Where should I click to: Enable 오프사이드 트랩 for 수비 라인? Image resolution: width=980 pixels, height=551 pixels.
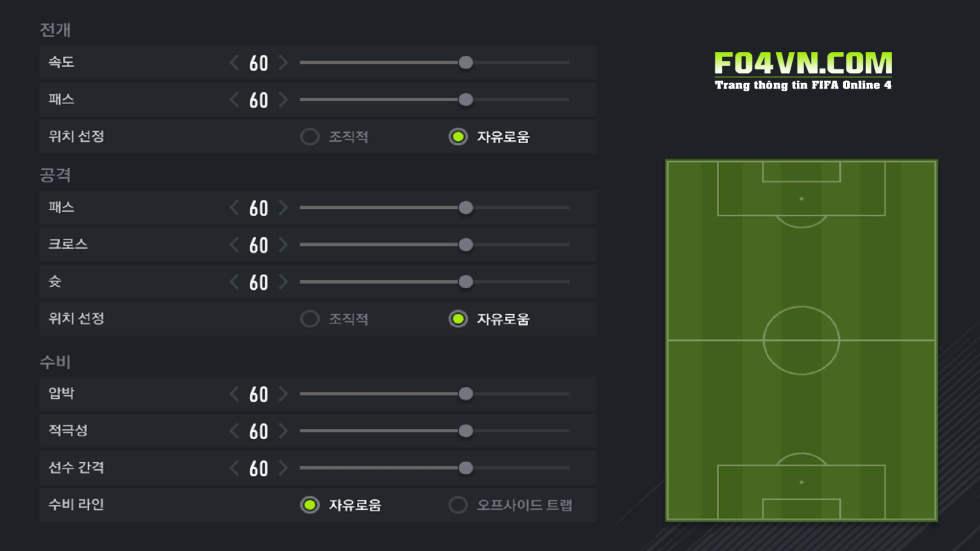458,505
